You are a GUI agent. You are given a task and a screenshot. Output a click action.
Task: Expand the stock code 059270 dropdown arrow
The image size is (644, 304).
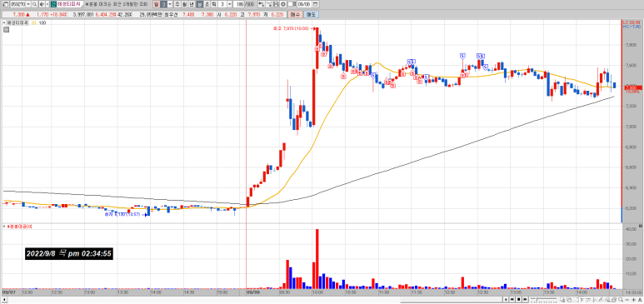[x=28, y=4]
